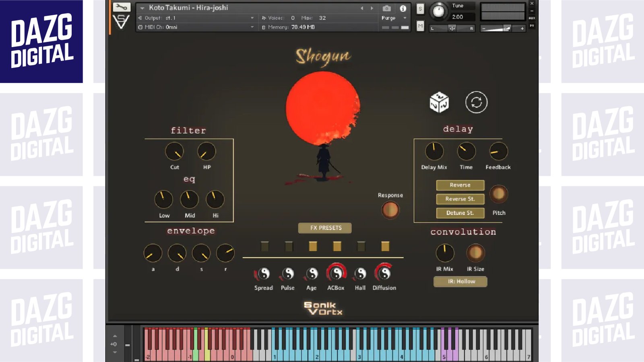The height and width of the screenshot is (362, 644).
Task: Adjust the L/R pan slider
Action: pyautogui.click(x=452, y=28)
